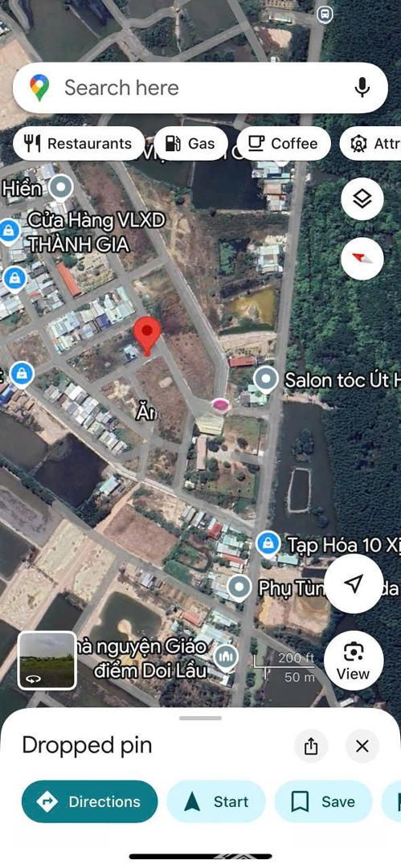Screen dimensions: 401x868
Task: Tap the Search here field
Action: (200, 88)
